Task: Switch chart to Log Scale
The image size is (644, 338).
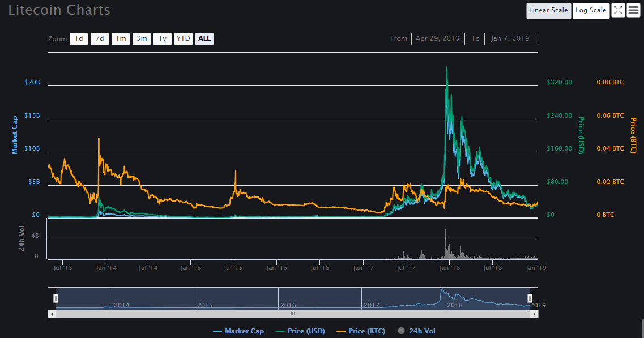Action: coord(591,11)
